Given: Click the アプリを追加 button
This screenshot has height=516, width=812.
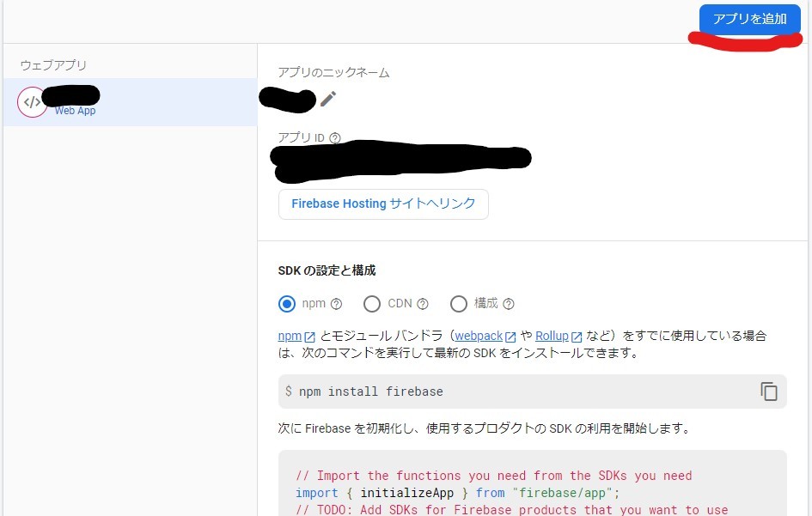Looking at the screenshot, I should 749,19.
